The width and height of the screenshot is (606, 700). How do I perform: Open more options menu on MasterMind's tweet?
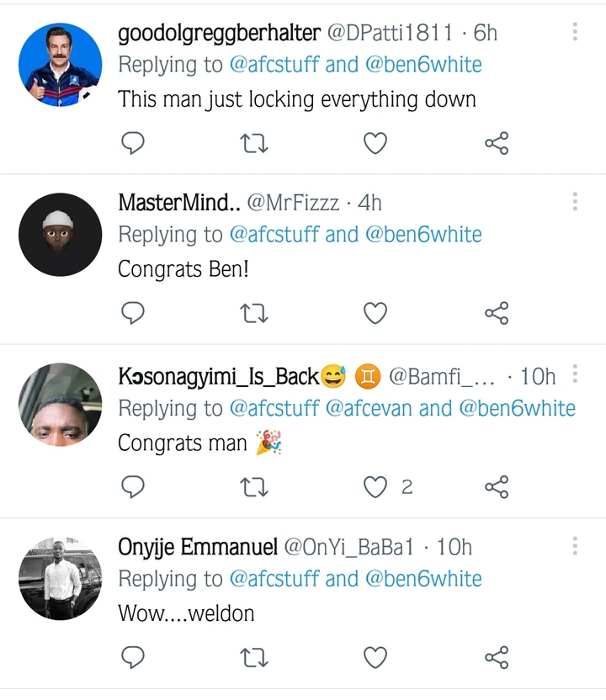575,202
